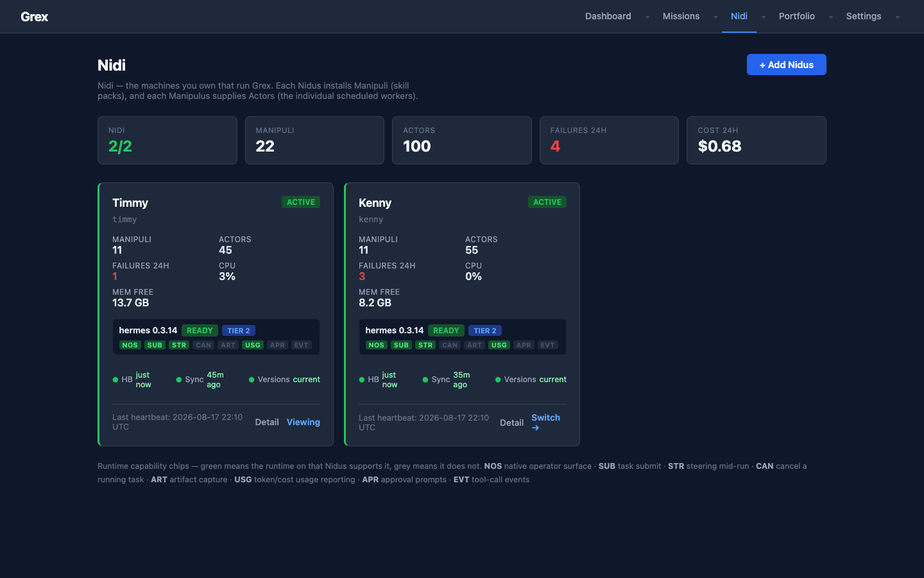Open the Dashboard nav item
This screenshot has width=924, height=578.
608,16
